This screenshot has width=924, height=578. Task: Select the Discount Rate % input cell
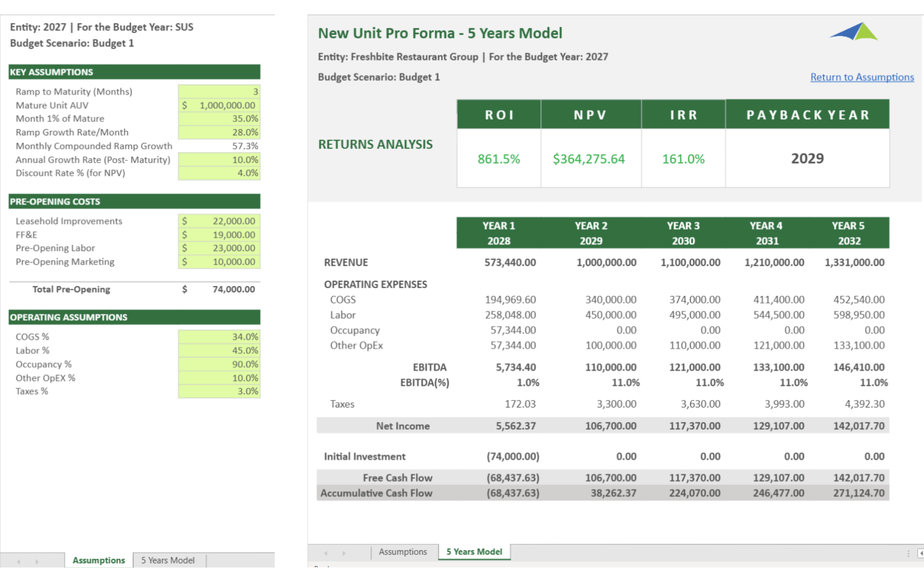219,173
